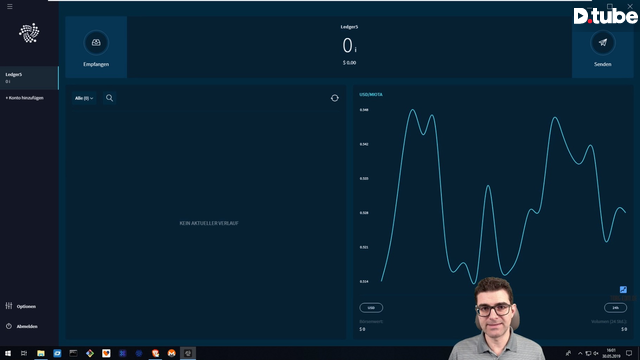Viewport: 640px width, 360px height.
Task: Show hidden system tray icons
Action: (x=580, y=353)
